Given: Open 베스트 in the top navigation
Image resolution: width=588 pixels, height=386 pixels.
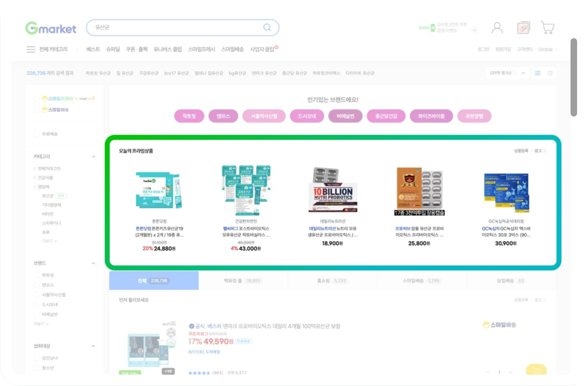Looking at the screenshot, I should (93, 49).
